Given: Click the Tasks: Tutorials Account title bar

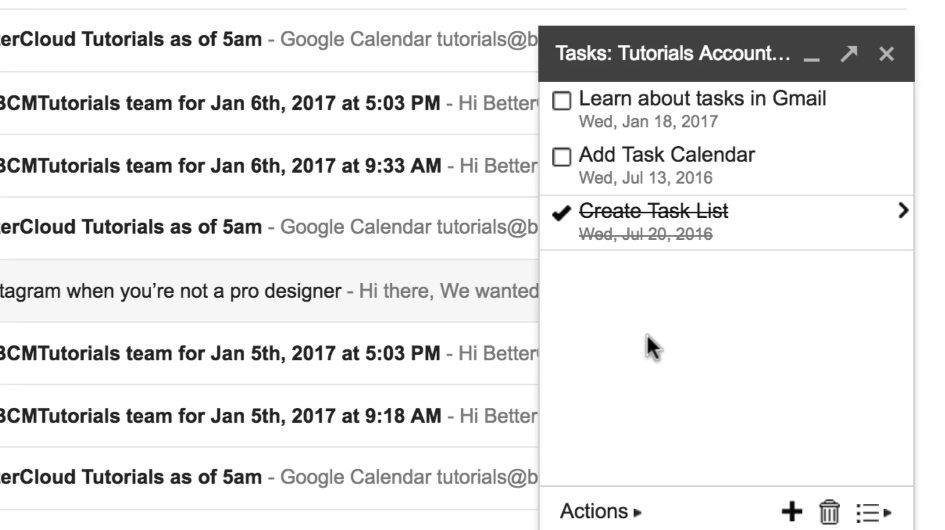Looking at the screenshot, I should pyautogui.click(x=673, y=54).
